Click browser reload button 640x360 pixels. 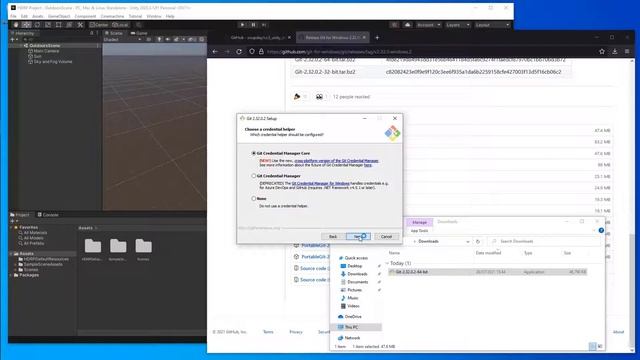tap(239, 51)
